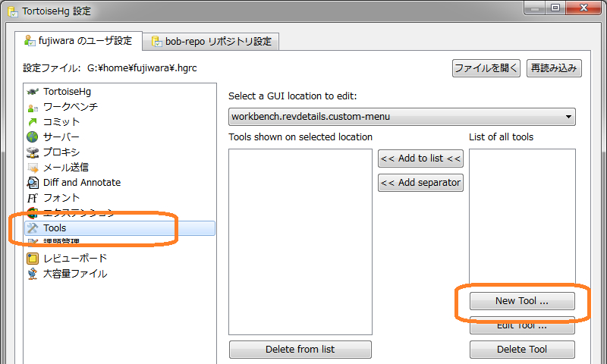Click the 再読み込み button

tap(554, 68)
